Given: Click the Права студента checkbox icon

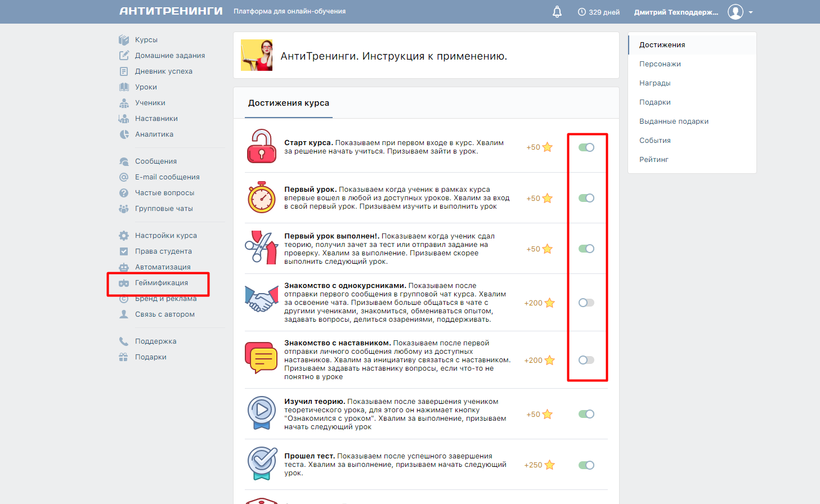Looking at the screenshot, I should pyautogui.click(x=124, y=251).
